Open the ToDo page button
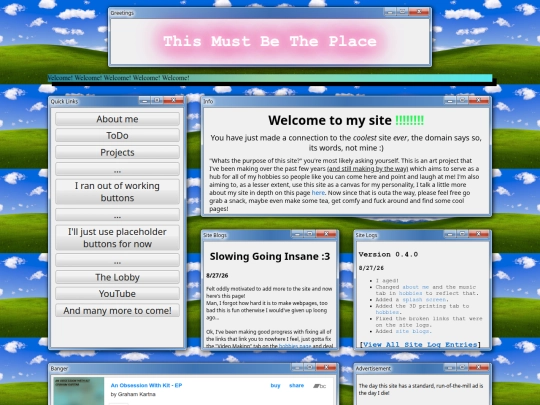Viewport: 540px width, 405px height. pos(117,136)
